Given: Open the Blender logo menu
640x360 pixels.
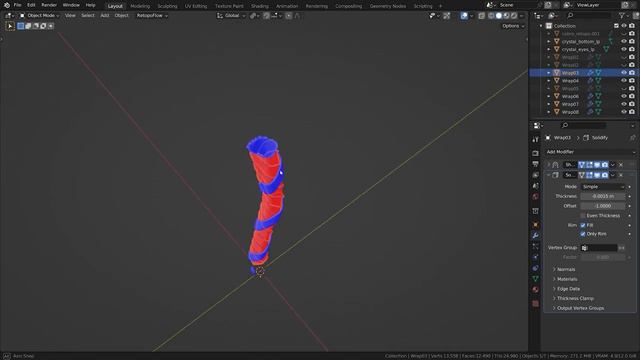Looking at the screenshot, I should 7,5.
